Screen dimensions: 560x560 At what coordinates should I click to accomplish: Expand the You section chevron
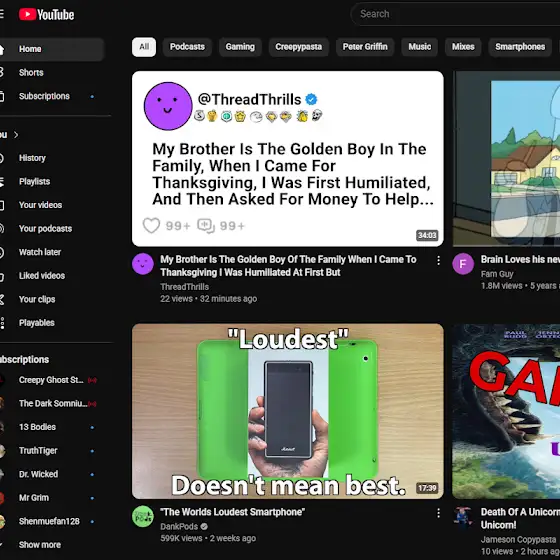tap(16, 135)
